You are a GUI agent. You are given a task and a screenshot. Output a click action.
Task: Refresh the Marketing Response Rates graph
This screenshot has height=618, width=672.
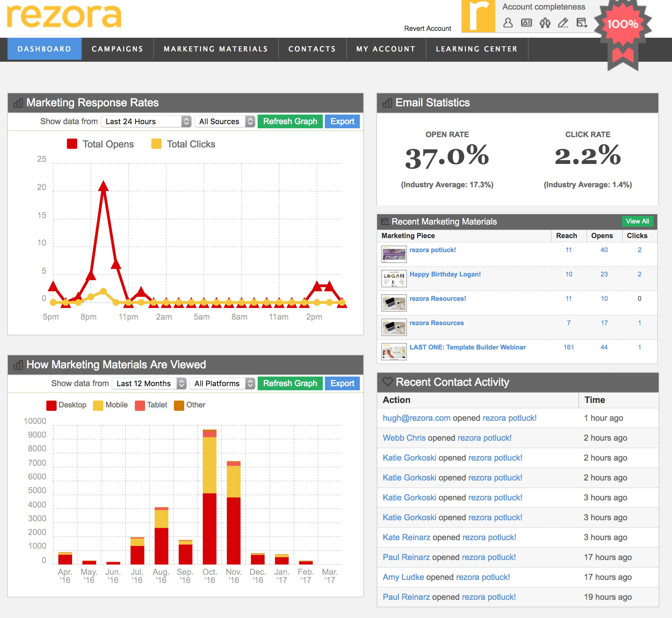tap(290, 121)
